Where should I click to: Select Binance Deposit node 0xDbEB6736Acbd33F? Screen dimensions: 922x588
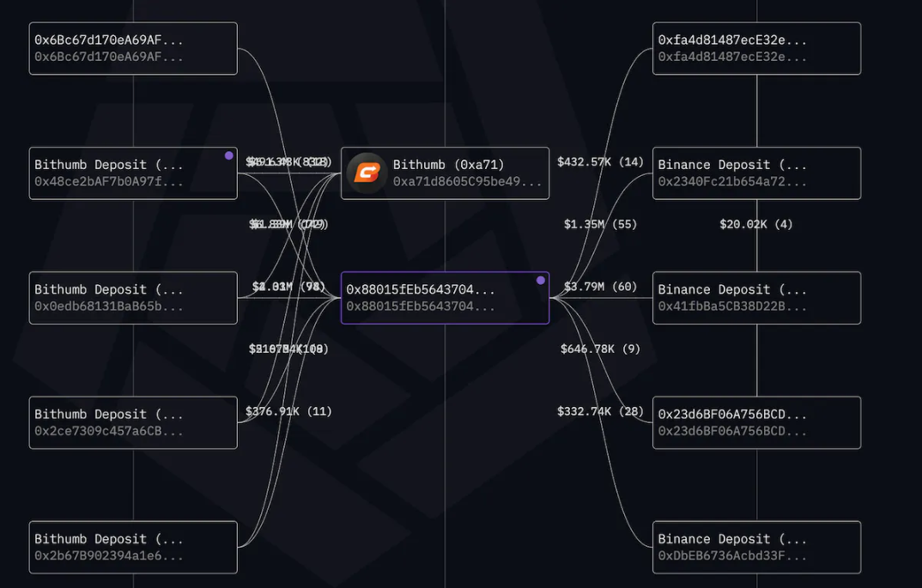[x=756, y=547]
